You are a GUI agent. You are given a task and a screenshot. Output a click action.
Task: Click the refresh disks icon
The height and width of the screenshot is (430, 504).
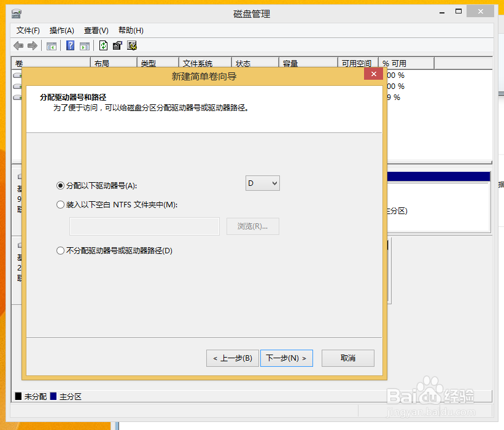pyautogui.click(x=104, y=45)
